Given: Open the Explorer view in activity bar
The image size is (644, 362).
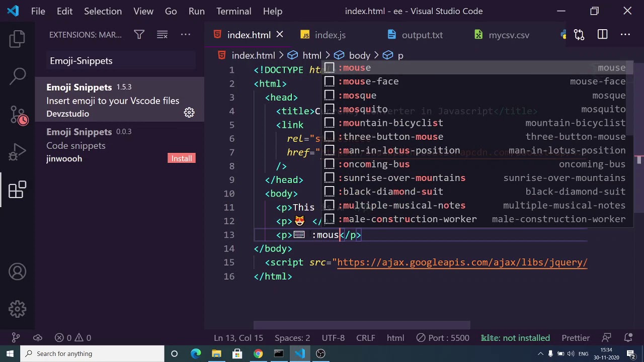Looking at the screenshot, I should (18, 39).
